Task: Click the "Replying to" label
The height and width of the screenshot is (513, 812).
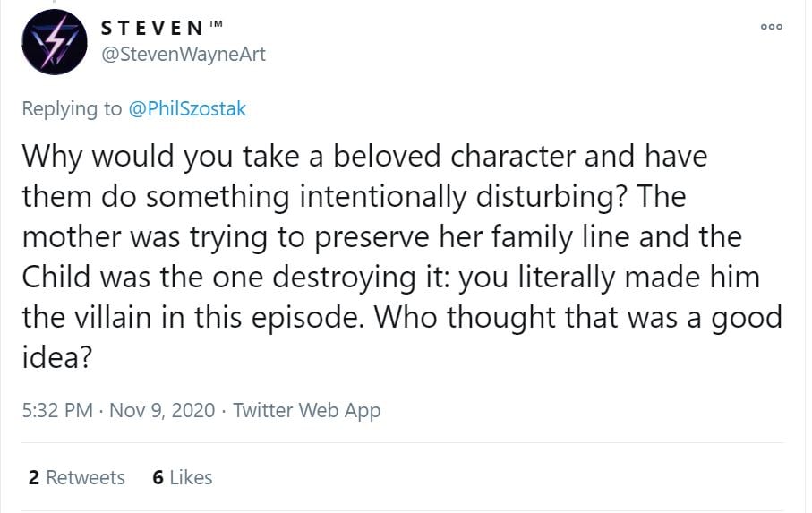Action: 72,109
